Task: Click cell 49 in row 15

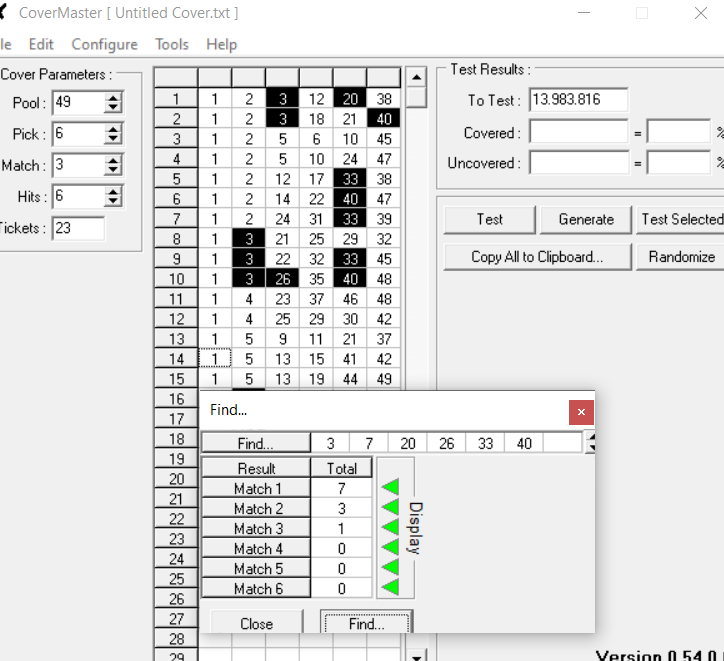Action: [384, 379]
